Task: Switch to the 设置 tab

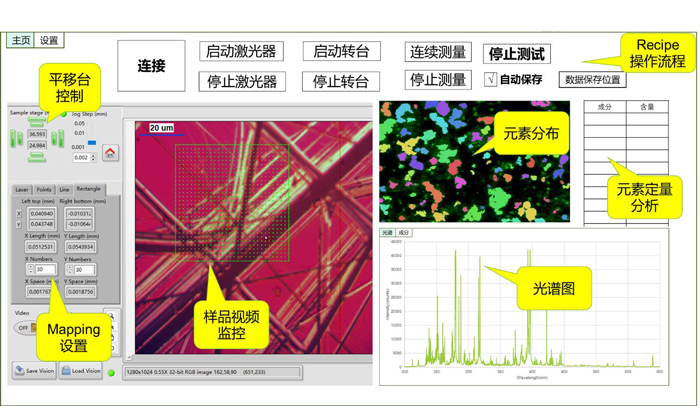Action: pos(49,41)
